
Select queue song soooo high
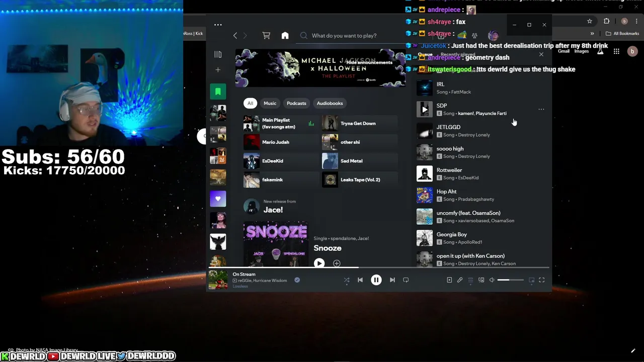coord(481,152)
